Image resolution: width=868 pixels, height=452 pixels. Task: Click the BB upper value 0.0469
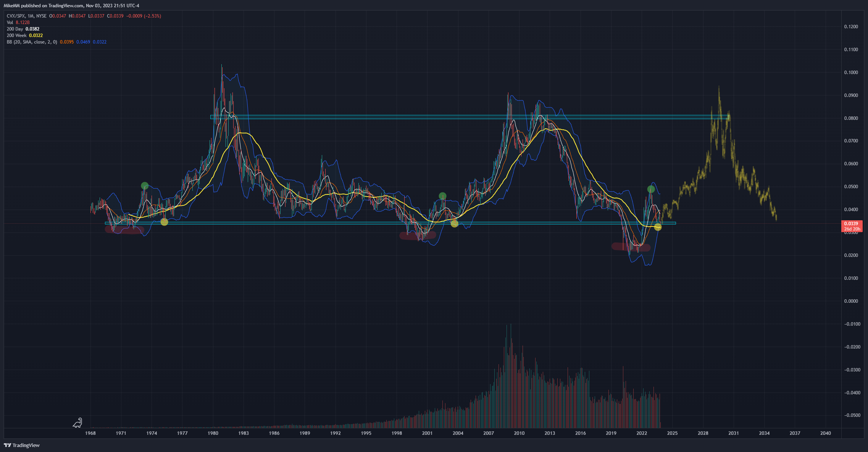click(x=83, y=42)
